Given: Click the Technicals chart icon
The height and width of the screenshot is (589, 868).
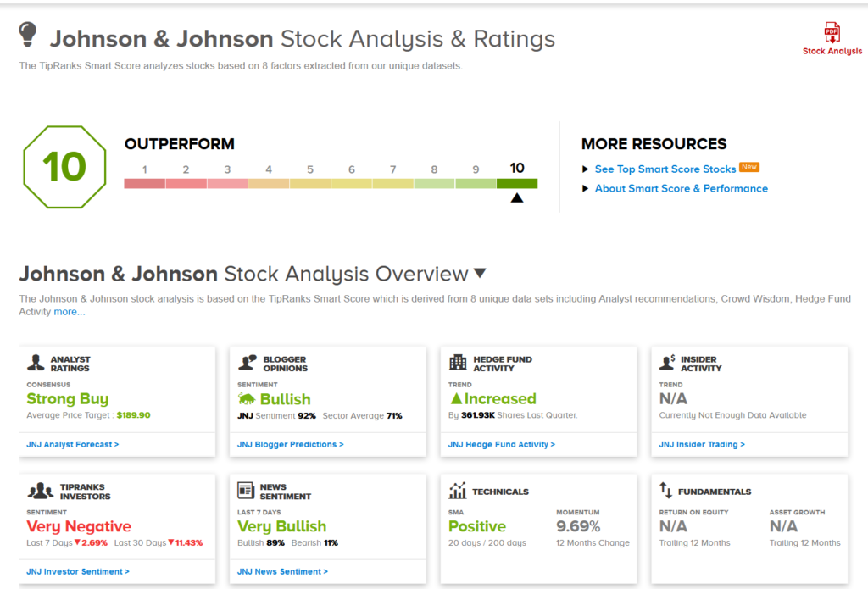Looking at the screenshot, I should 458,491.
